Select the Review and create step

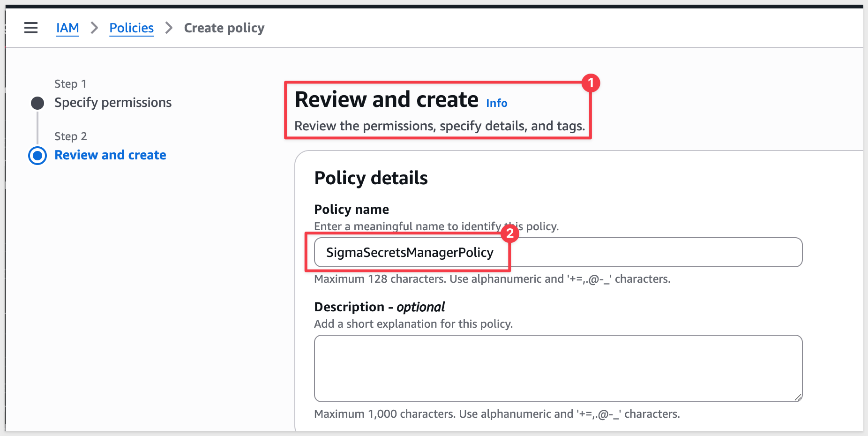110,155
